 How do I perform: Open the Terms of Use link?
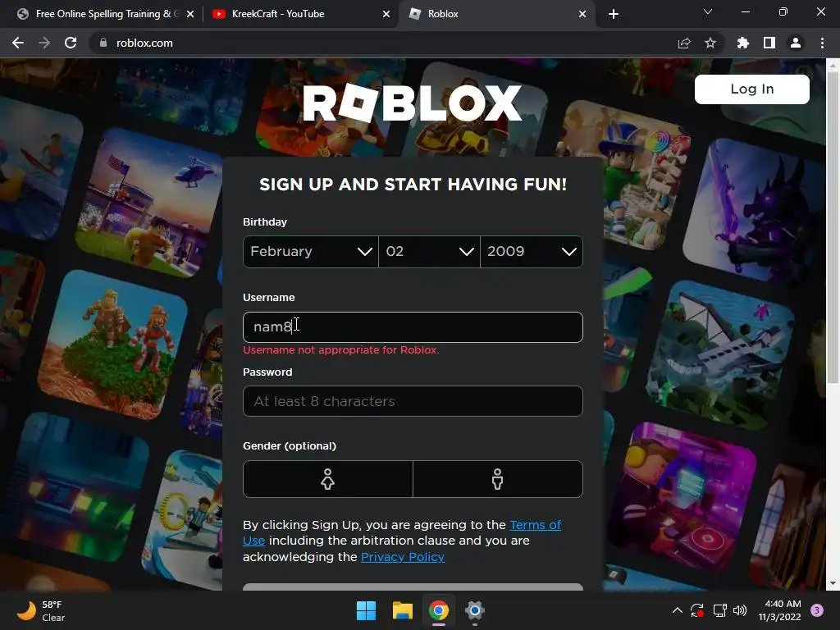[x=535, y=525]
